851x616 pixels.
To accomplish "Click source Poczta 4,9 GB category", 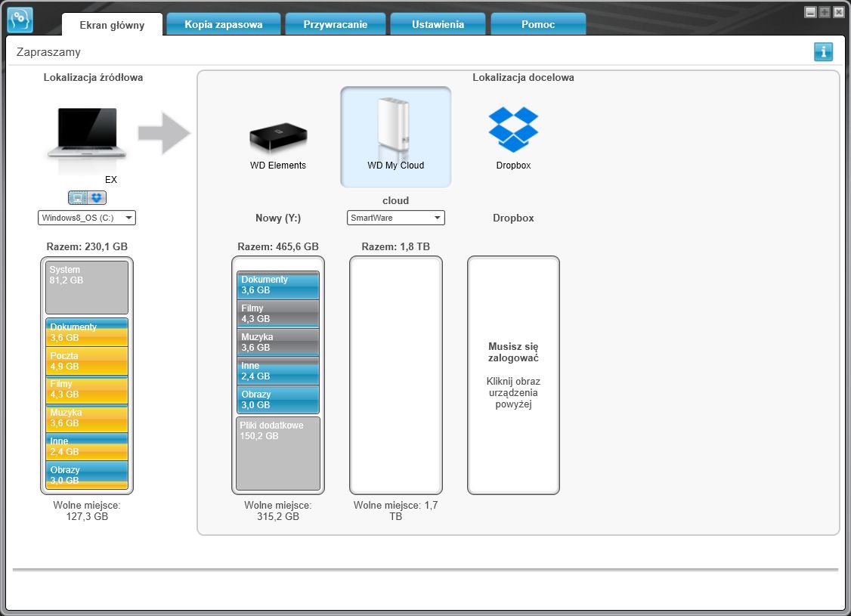I will click(x=87, y=361).
